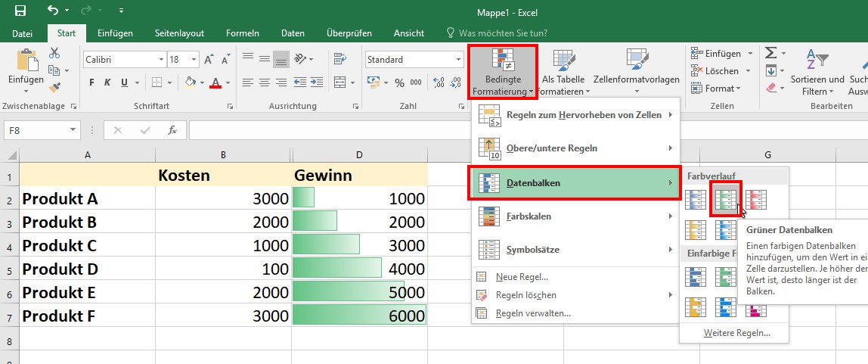
Task: Toggle align text right
Action: click(281, 82)
